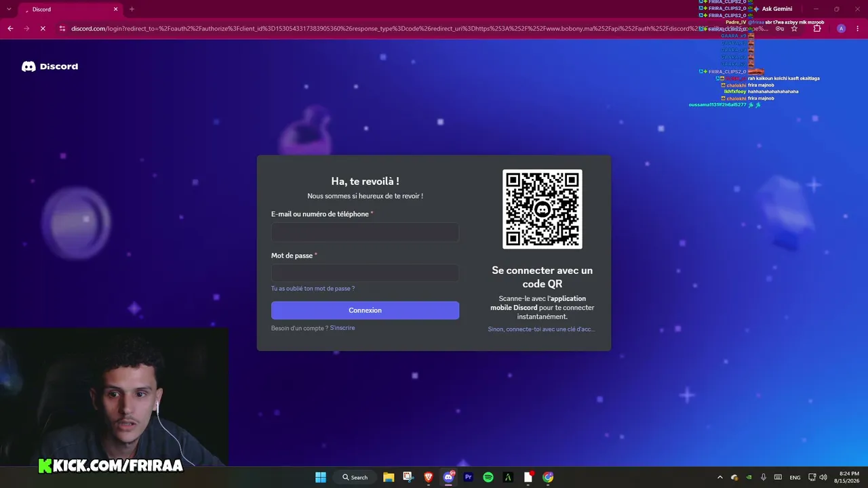Change the ENG input language
The image size is (868, 488).
(795, 477)
